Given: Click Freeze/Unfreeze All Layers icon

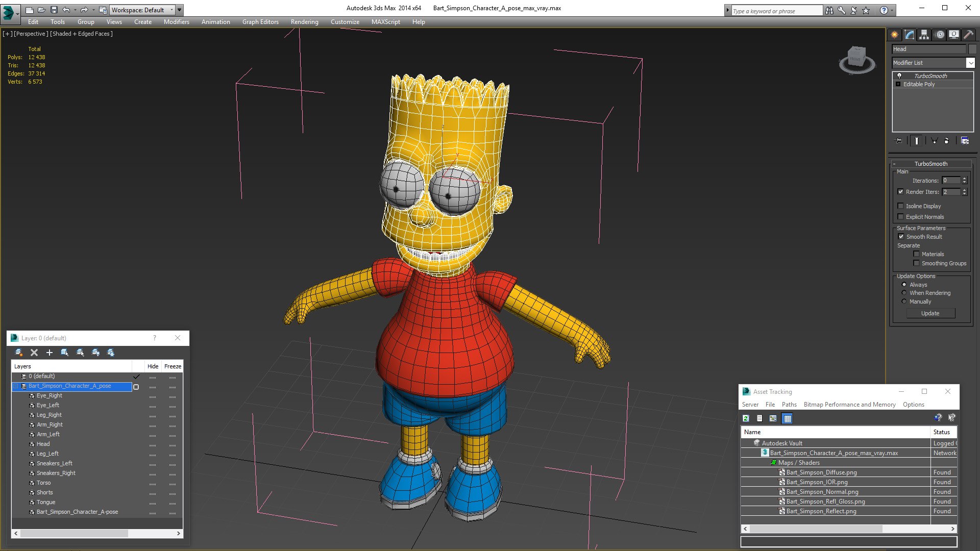Looking at the screenshot, I should pyautogui.click(x=111, y=353).
